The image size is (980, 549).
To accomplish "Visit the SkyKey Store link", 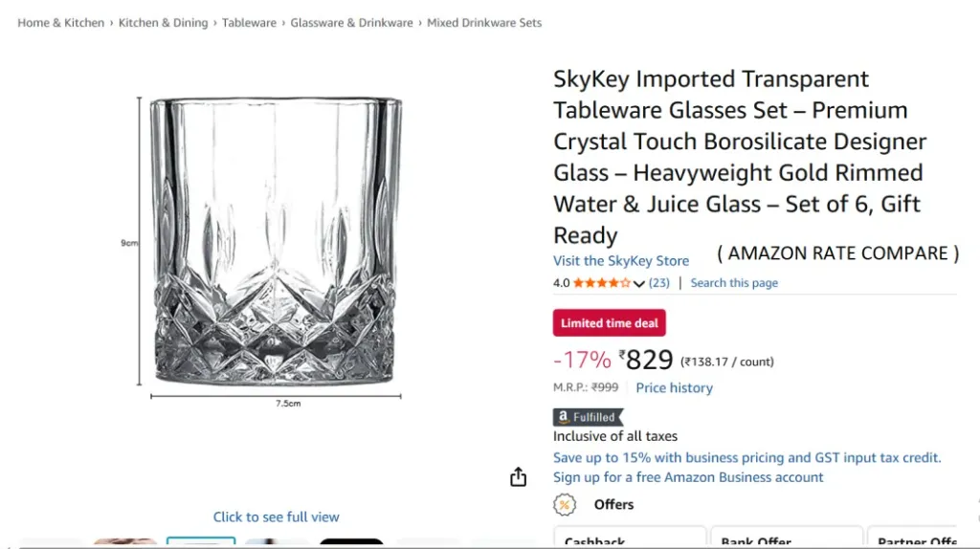I will pos(620,260).
